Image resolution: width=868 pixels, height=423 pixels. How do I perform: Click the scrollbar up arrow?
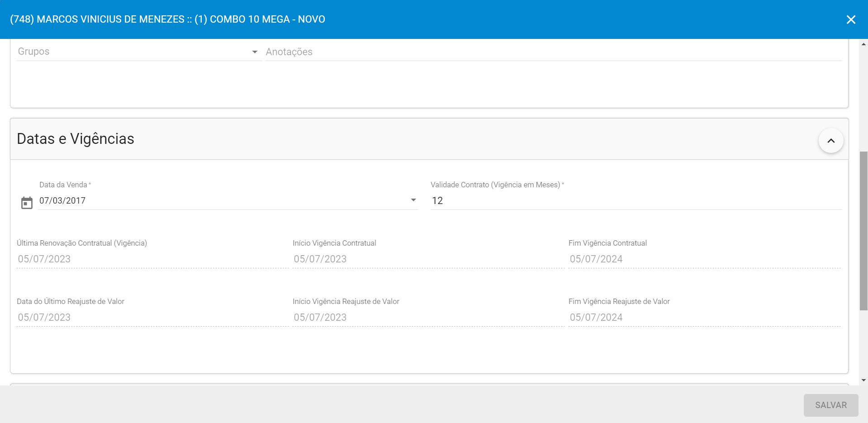pos(863,44)
